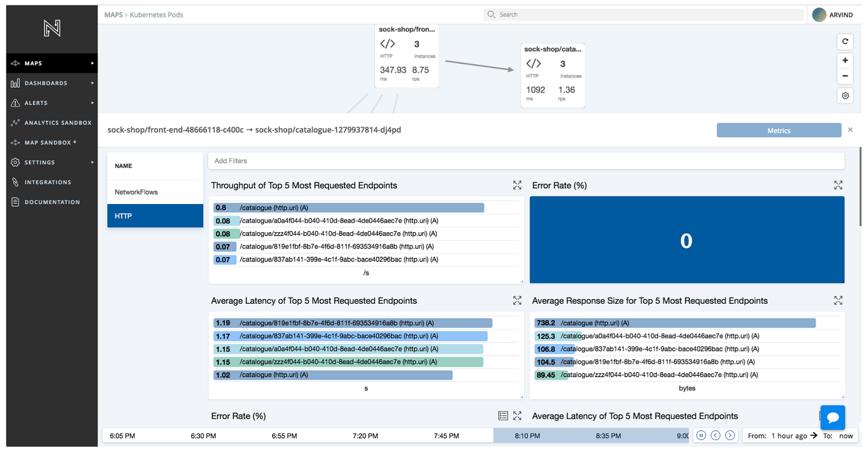Zoom in on the map with plus

(x=845, y=60)
